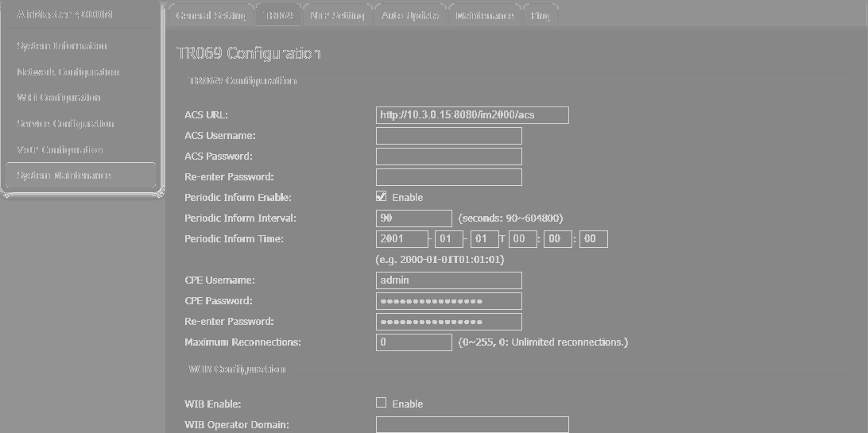Open Service Configuration in the sidebar

65,123
